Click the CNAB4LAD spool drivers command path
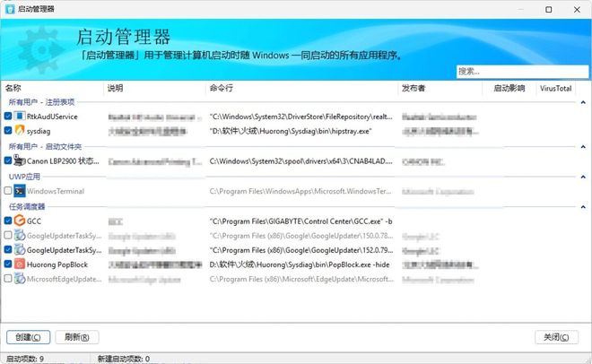Screen dimensions: 592x364 (300, 161)
